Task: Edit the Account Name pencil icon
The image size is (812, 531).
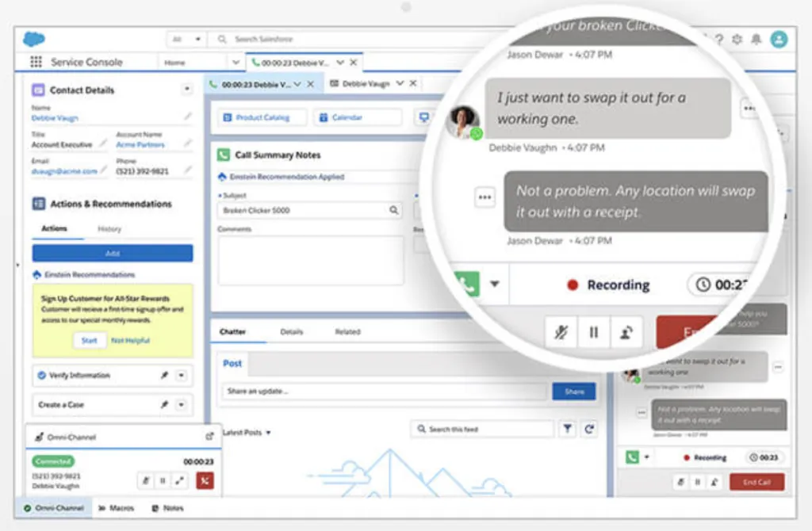Action: (x=187, y=143)
